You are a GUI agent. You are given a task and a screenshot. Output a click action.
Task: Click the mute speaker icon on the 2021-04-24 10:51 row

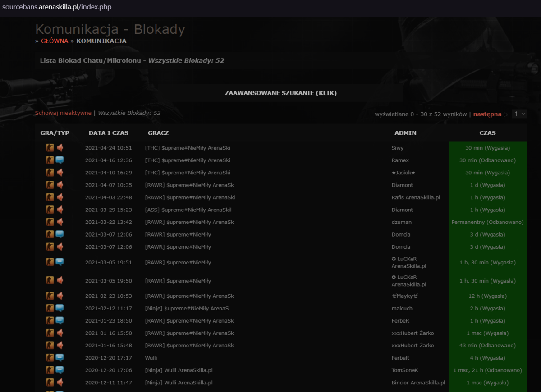[x=60, y=148]
